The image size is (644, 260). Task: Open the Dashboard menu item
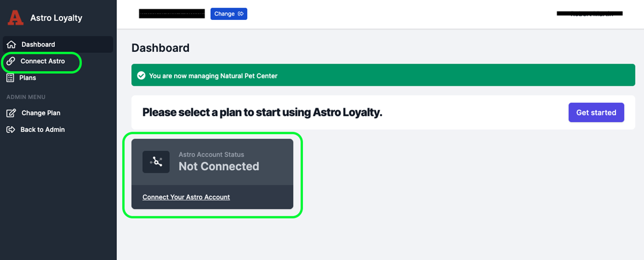38,44
